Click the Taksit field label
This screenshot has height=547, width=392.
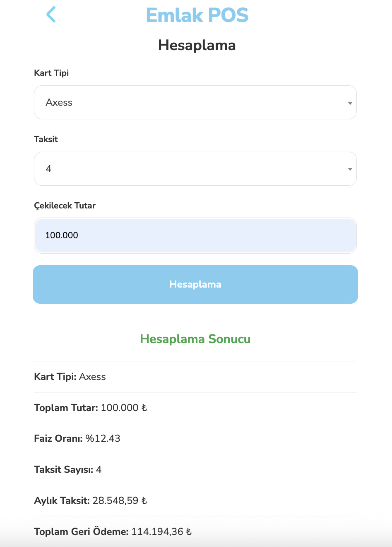46,139
